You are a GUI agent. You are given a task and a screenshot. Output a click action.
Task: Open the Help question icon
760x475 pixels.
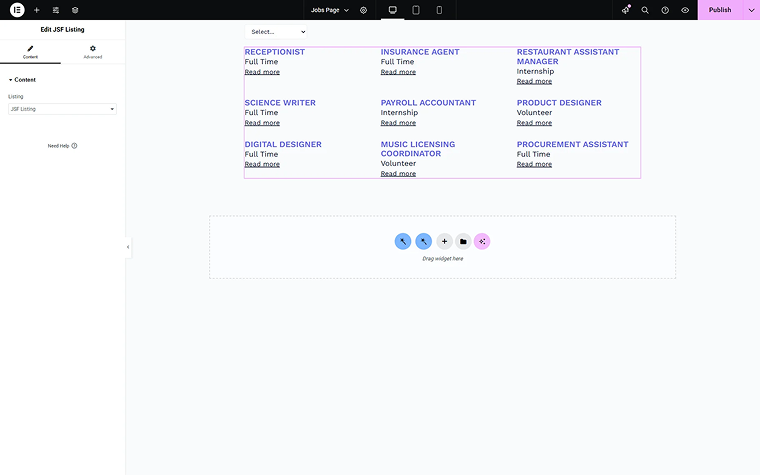(x=665, y=10)
